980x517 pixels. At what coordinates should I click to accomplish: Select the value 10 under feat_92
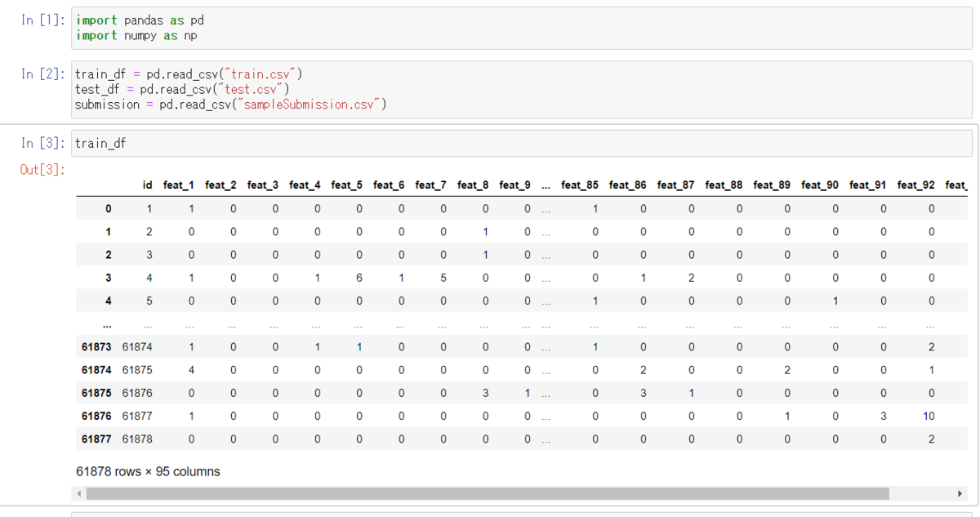coord(929,417)
